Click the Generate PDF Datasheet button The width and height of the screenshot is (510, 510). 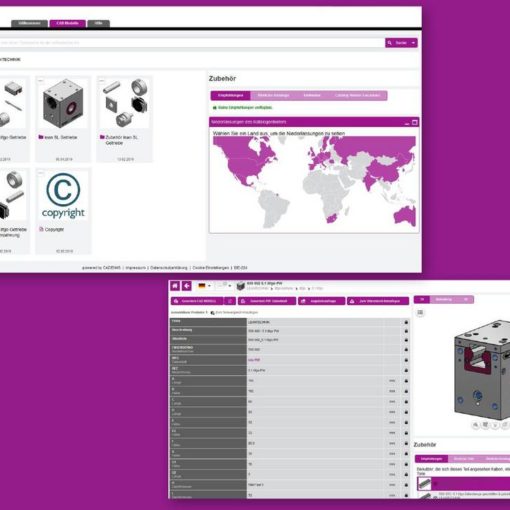[x=267, y=301]
